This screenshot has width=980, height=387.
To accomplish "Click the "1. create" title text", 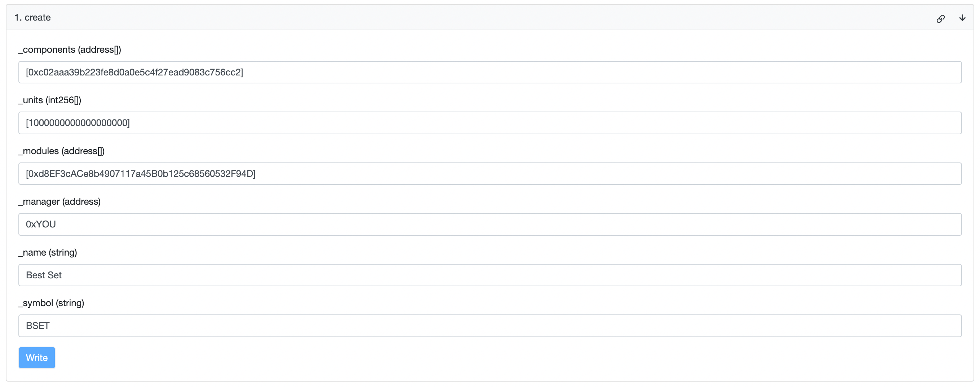I will click(32, 18).
